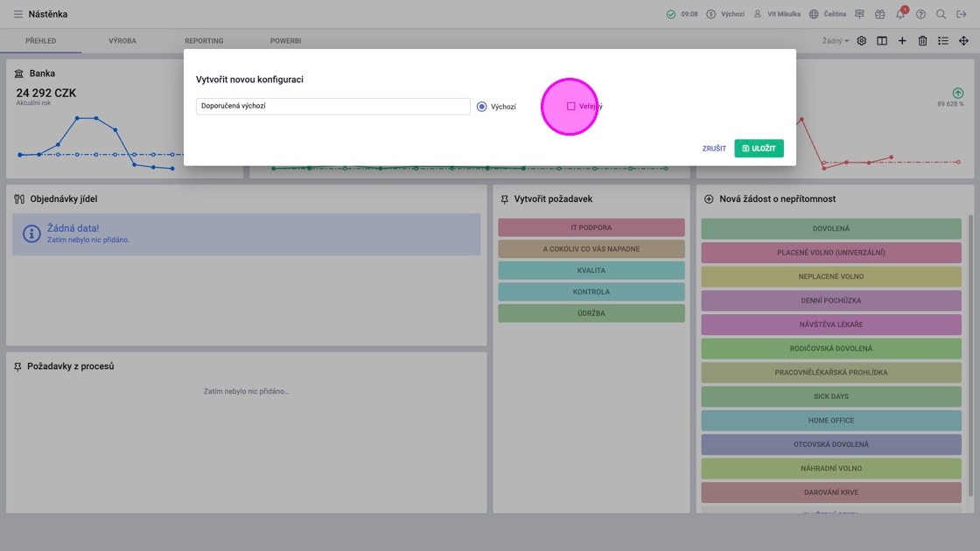980x551 pixels.
Task: Open the hamburger menu next to Nástěnka
Action: pyautogui.click(x=18, y=14)
